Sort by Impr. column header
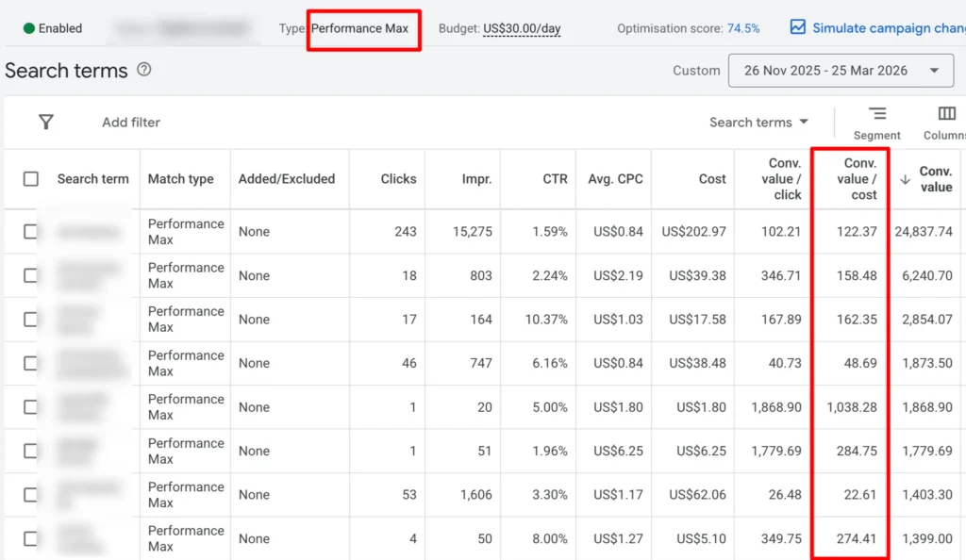This screenshot has height=560, width=966. pos(476,179)
